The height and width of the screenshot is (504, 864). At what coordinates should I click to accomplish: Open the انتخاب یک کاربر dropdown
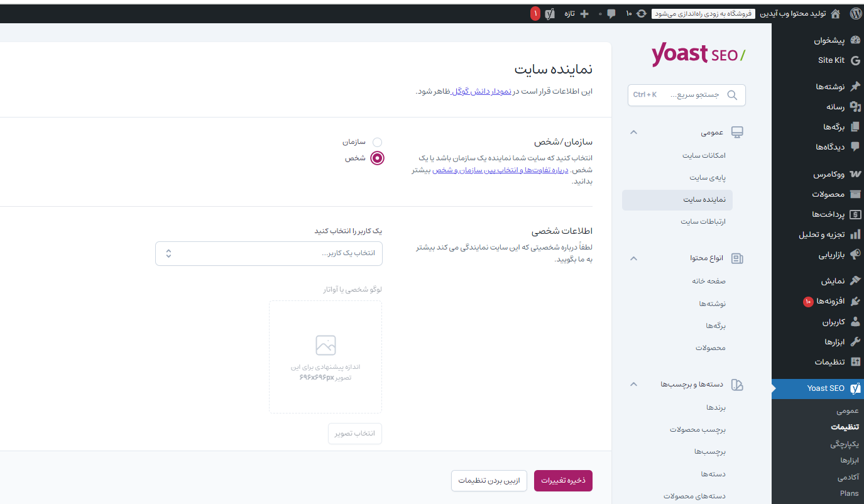tap(268, 253)
